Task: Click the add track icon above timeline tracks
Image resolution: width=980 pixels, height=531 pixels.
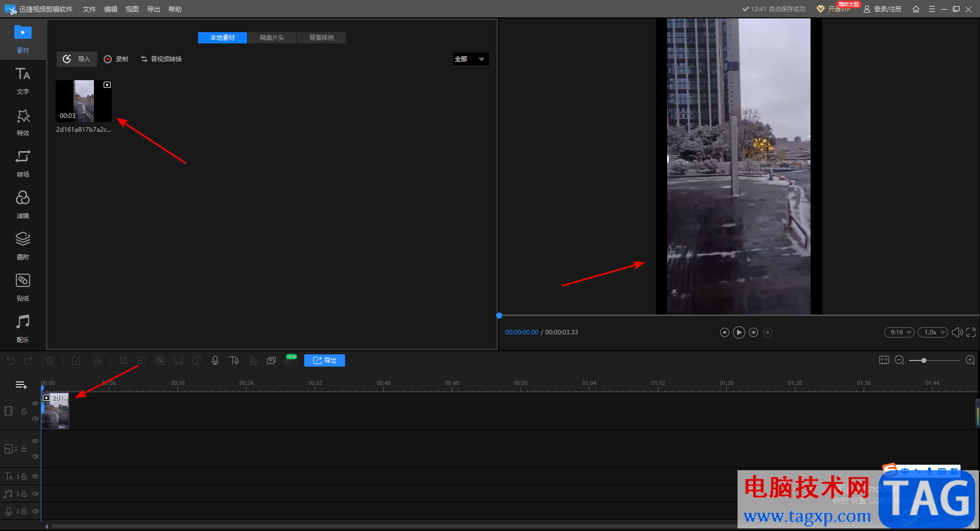Action: (x=21, y=385)
